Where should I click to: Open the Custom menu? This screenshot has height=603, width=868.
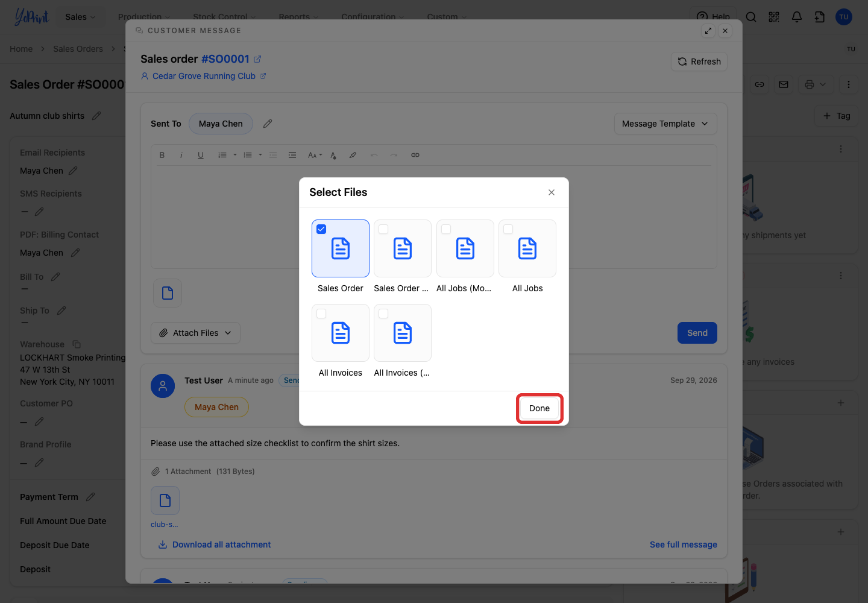(447, 17)
